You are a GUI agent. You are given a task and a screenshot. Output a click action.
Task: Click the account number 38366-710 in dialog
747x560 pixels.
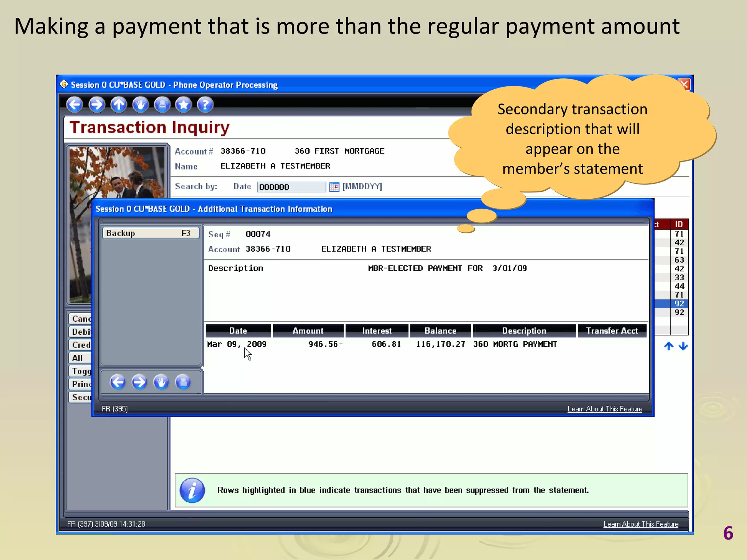268,249
